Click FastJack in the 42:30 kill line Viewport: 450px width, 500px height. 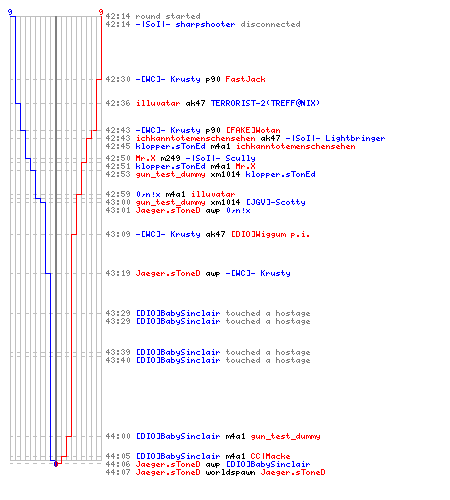tap(245, 79)
